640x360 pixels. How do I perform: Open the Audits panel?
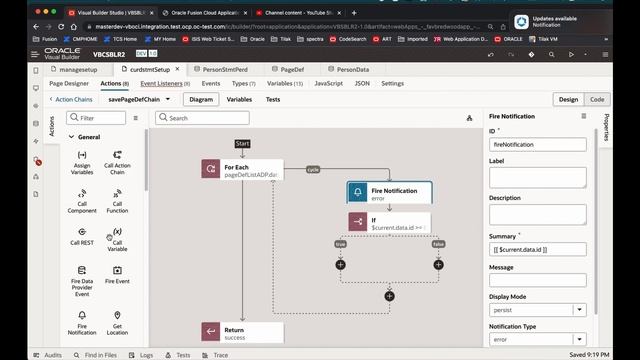(x=48, y=355)
